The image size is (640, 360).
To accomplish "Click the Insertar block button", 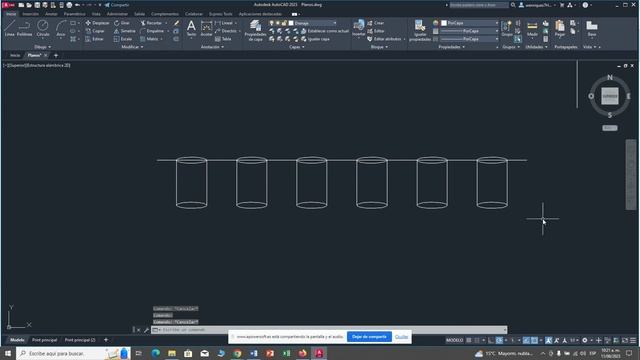I will coord(359,28).
